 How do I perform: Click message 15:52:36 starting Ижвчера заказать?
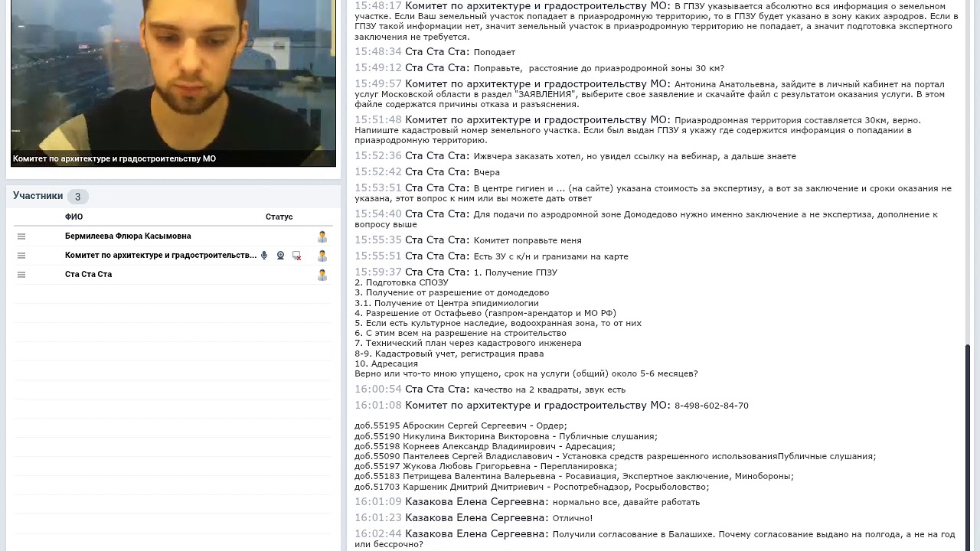point(575,156)
